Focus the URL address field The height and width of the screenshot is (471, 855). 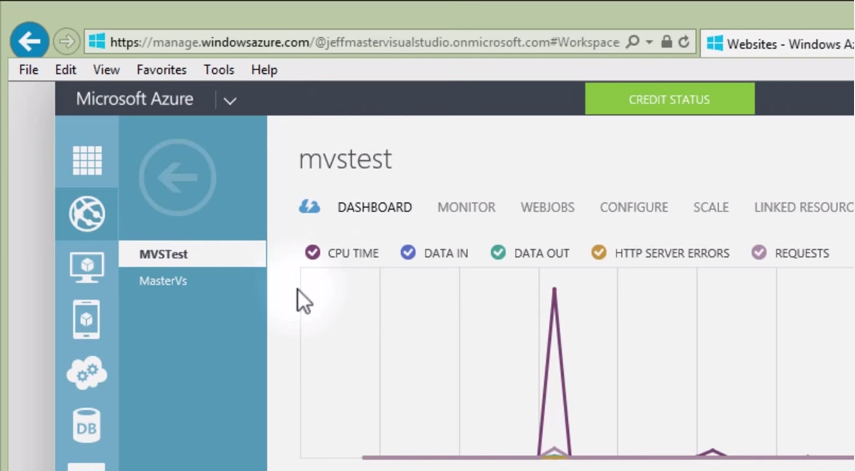click(x=364, y=42)
